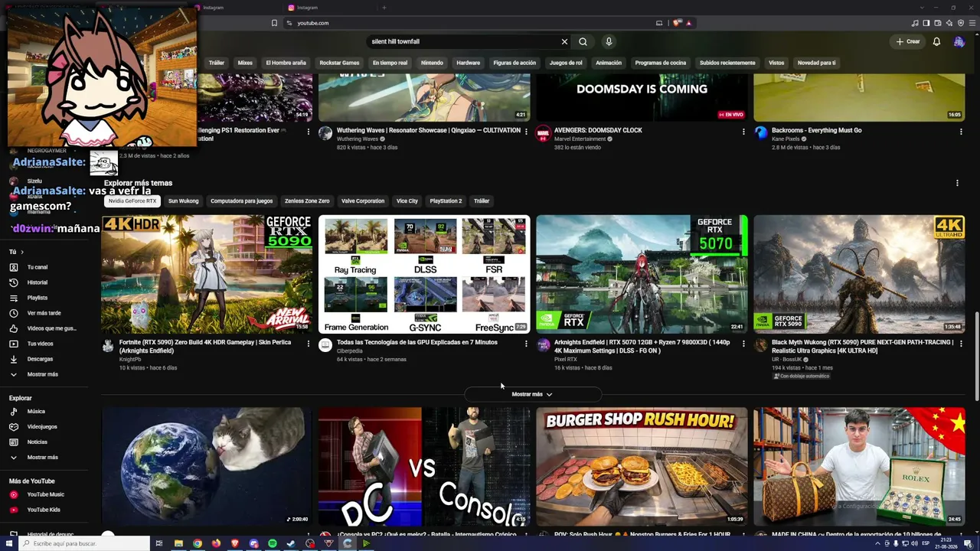Image resolution: width=980 pixels, height=551 pixels.
Task: Choose the PlayStation 2 topic chip
Action: point(446,201)
